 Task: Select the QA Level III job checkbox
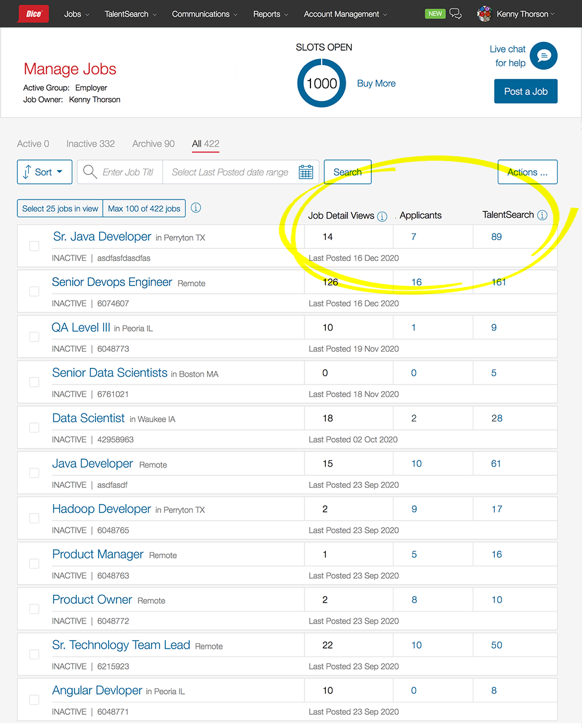click(35, 337)
